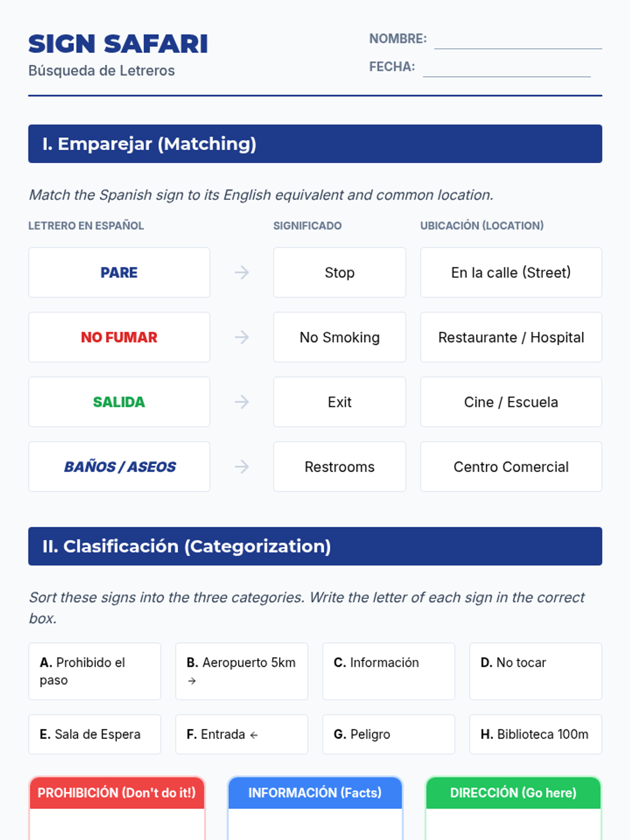630x840 pixels.
Task: Select card D. No tocar
Action: pyautogui.click(x=535, y=671)
